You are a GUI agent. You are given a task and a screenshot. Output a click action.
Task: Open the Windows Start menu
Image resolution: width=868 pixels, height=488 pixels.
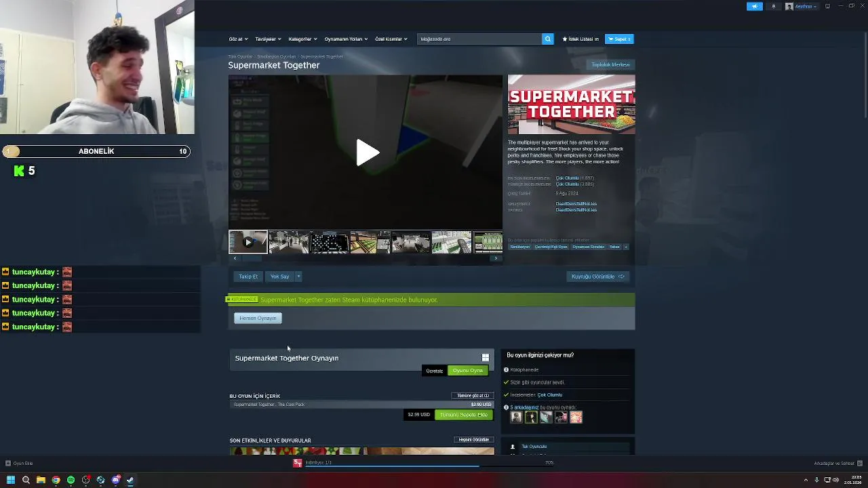11,480
